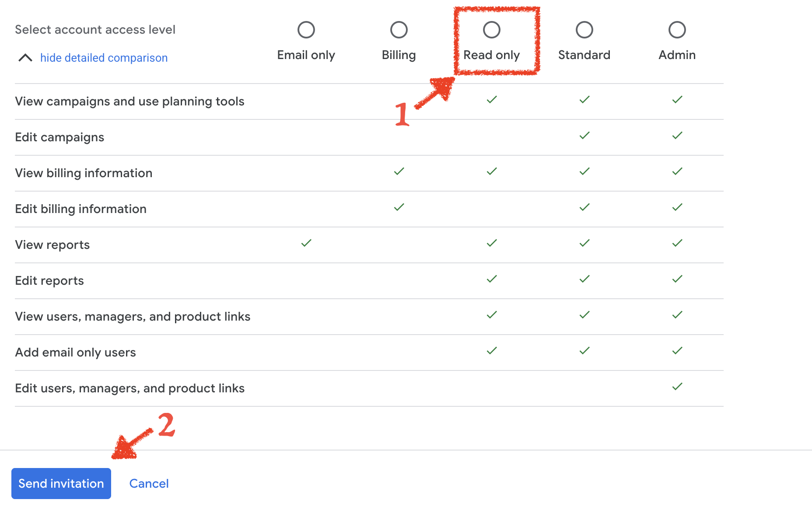Click Read only checkmark in View campaigns row
The width and height of the screenshot is (812, 510).
[491, 100]
